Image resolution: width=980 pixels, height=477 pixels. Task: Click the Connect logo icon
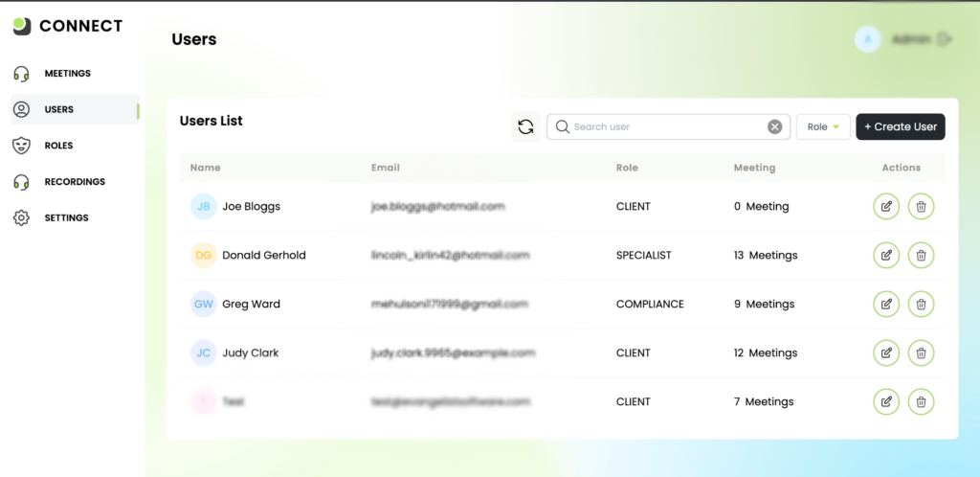(22, 26)
